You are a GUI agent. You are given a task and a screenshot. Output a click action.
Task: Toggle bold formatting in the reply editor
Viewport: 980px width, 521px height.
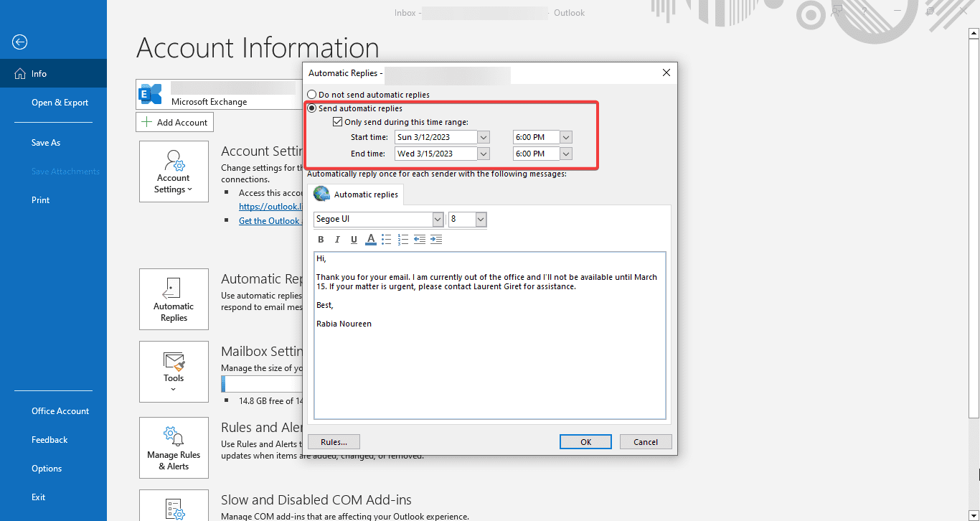(321, 239)
